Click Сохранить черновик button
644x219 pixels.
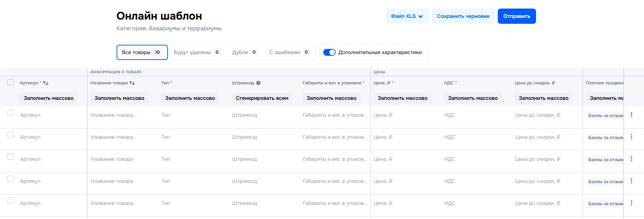pyautogui.click(x=463, y=16)
